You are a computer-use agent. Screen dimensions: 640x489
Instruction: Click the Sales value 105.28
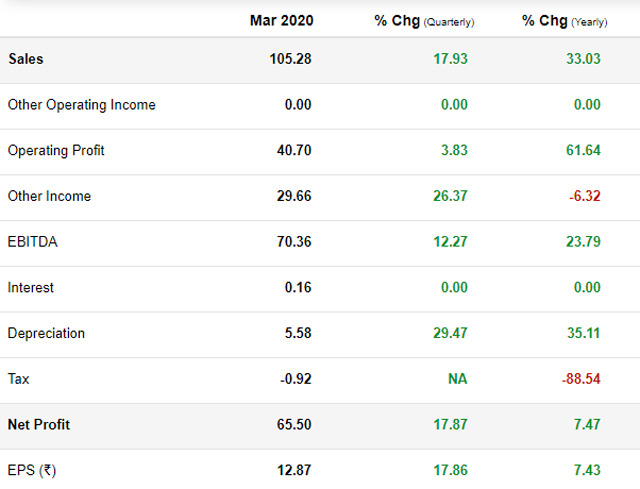coord(290,59)
